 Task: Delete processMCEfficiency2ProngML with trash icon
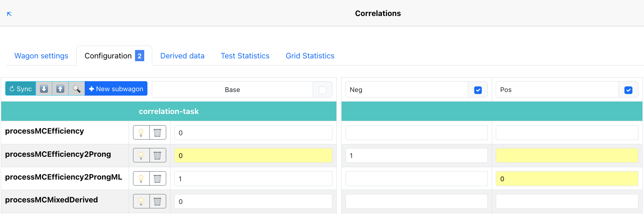point(157,179)
